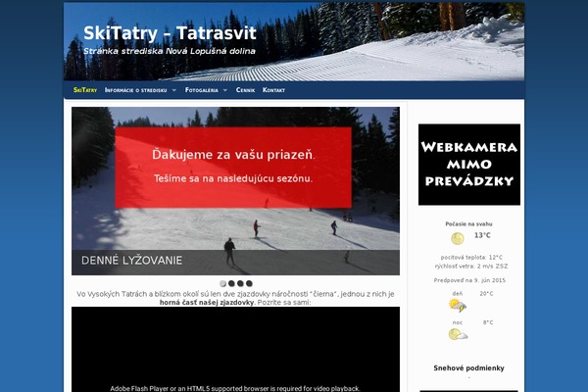588x392 pixels.
Task: Open the Fotogaléria menu item
Action: pyautogui.click(x=201, y=90)
